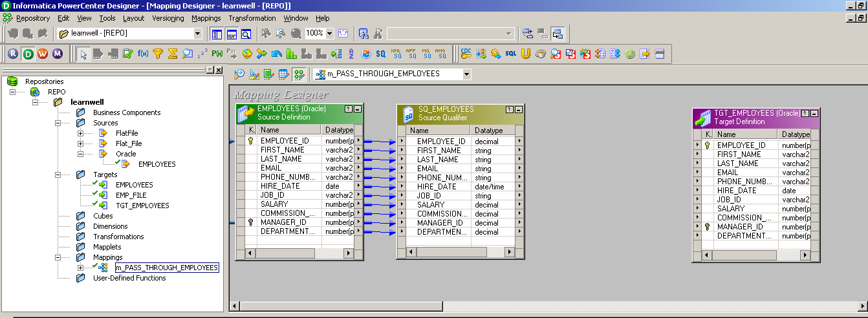Viewport: 868px width, 318px height.
Task: Click the SQL transformation icon
Action: 511,54
